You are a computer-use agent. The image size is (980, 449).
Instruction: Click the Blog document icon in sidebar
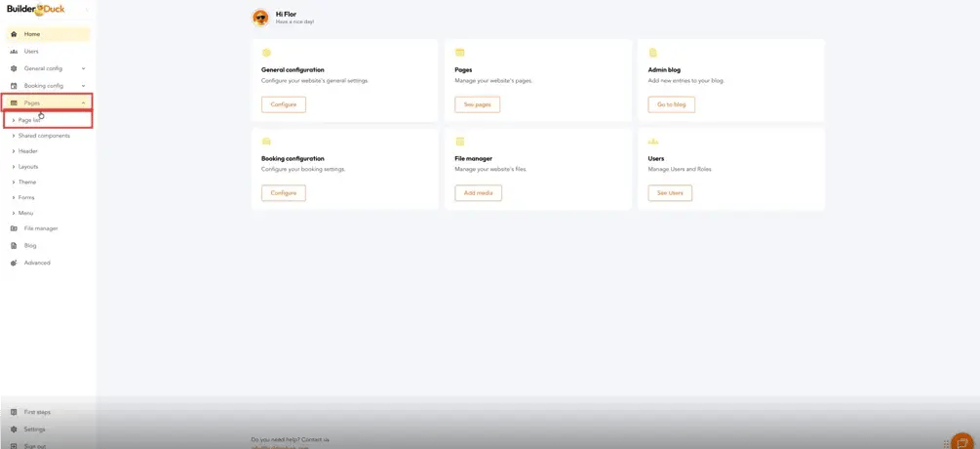(x=14, y=246)
